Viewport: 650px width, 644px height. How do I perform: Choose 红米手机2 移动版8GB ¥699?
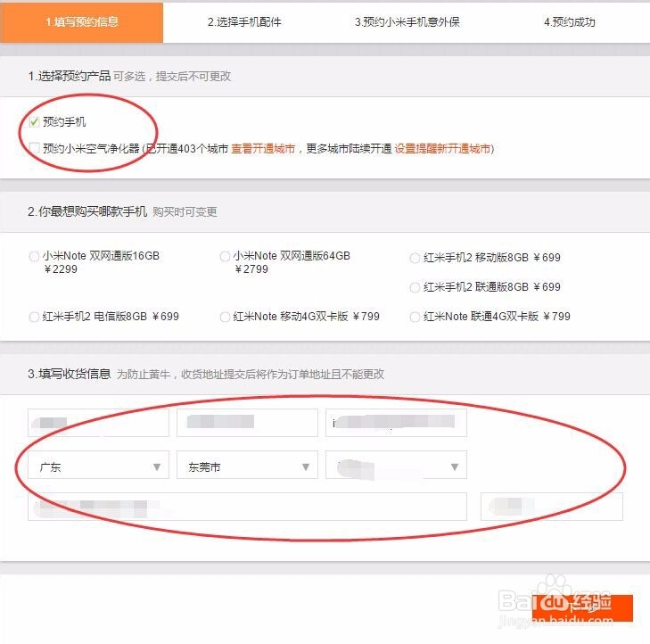coord(415,258)
